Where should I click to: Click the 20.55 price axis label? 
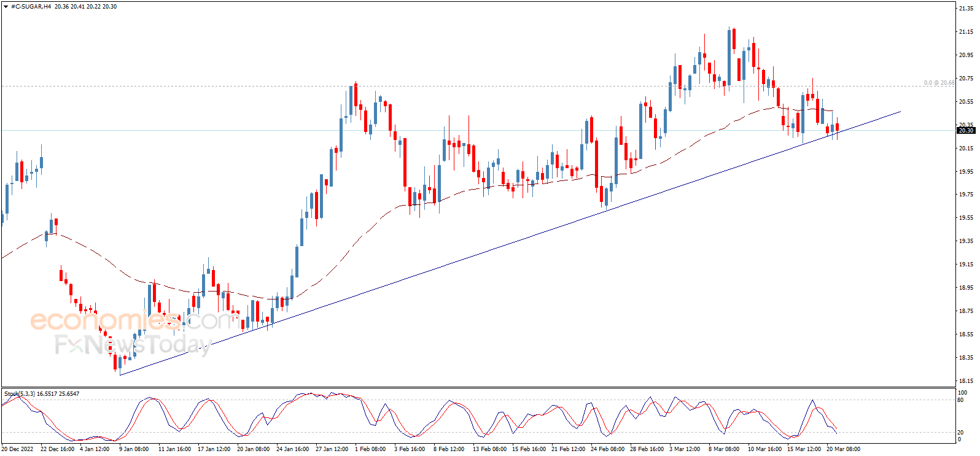966,102
